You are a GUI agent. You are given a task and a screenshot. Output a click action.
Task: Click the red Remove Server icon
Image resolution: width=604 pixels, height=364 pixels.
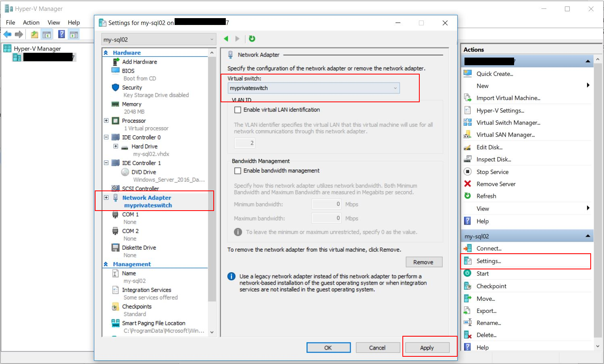point(468,184)
